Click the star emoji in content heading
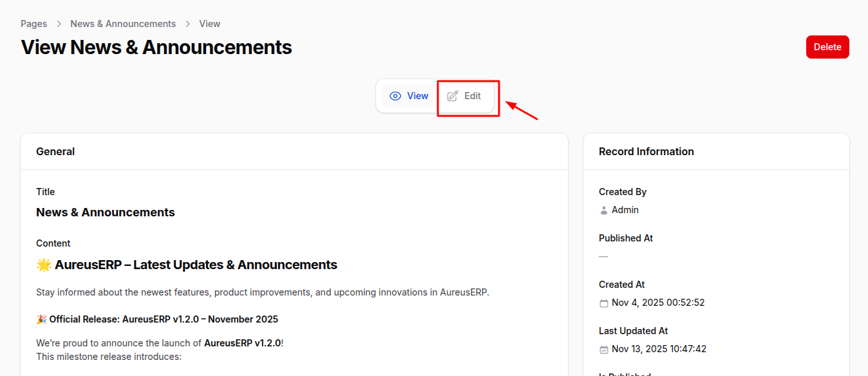The height and width of the screenshot is (376, 868). pos(44,265)
